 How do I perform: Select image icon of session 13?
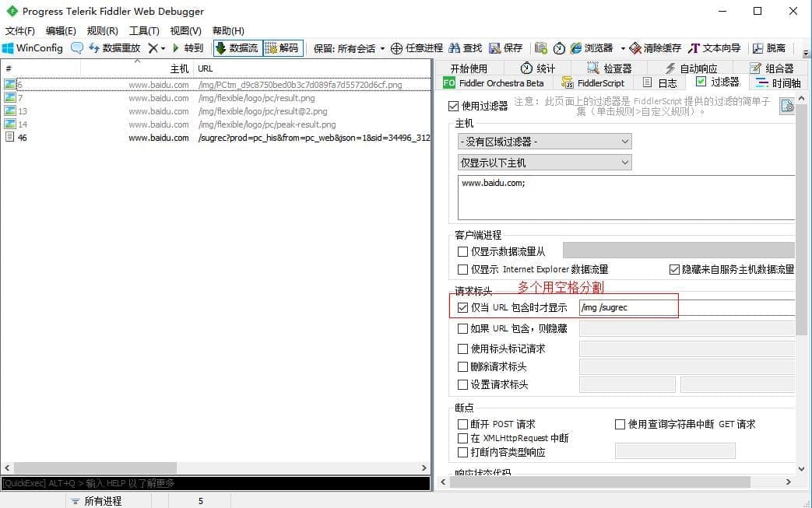[10, 110]
